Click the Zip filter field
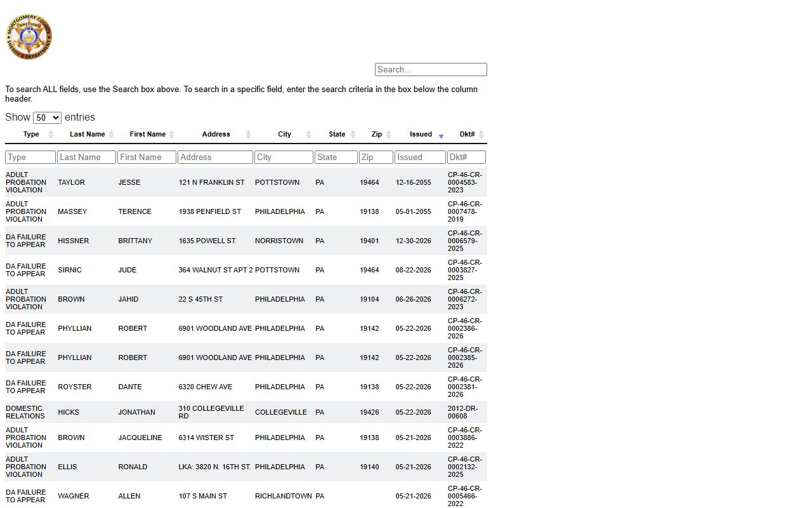 (376, 157)
